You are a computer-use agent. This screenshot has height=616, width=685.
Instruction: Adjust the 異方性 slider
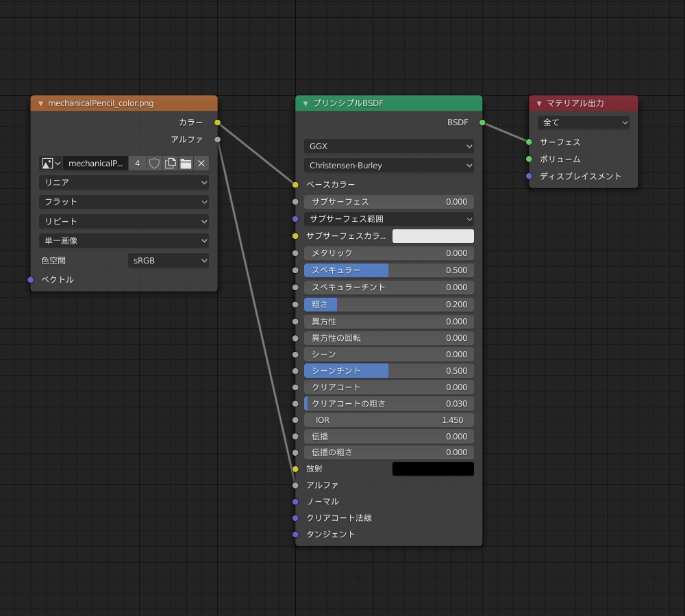coord(389,321)
